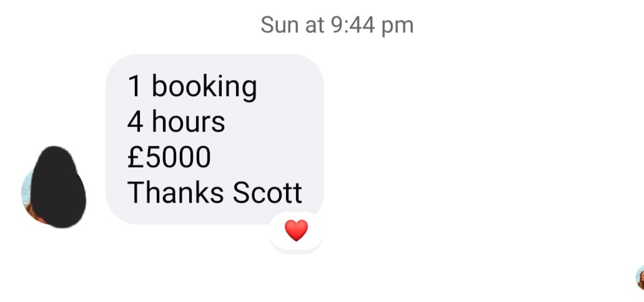The height and width of the screenshot is (302, 644).
Task: Click the '9:44' time in the timestamp
Action: 353,26
